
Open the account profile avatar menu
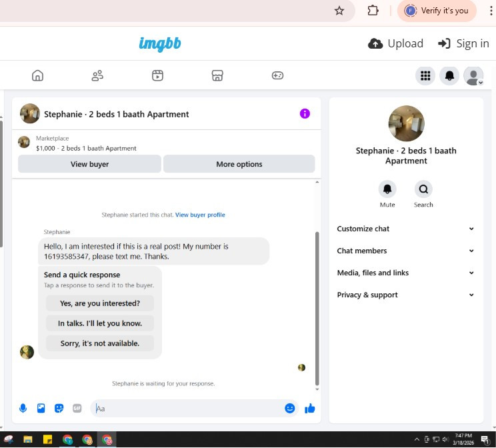pos(473,75)
